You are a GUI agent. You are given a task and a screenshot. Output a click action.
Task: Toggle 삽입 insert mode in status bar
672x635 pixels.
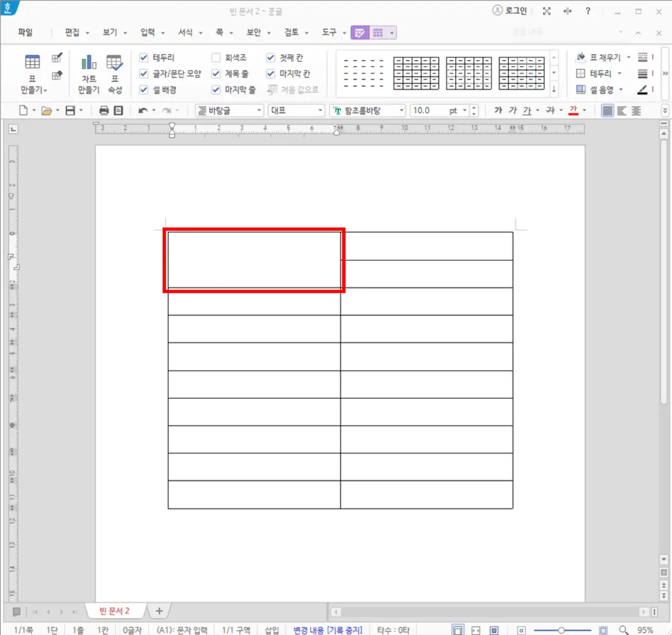272,630
